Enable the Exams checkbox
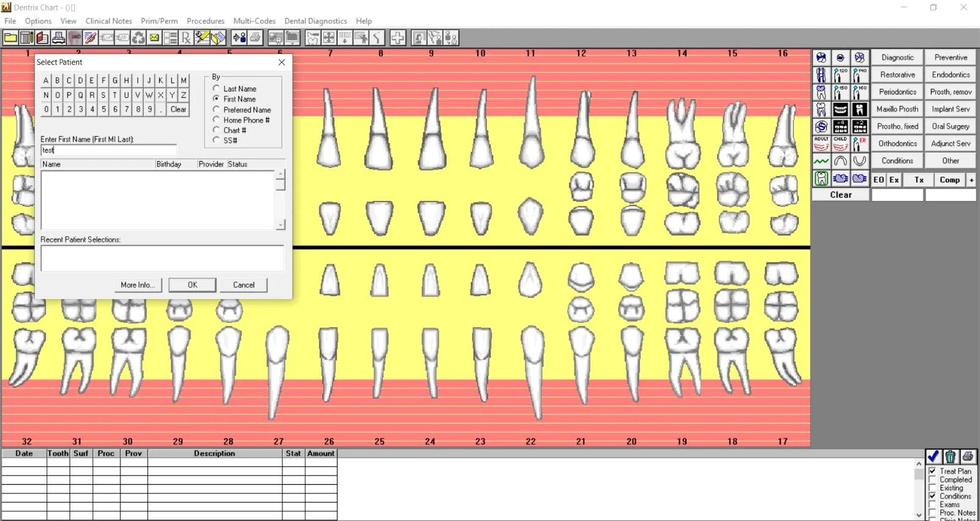Screen dimensions: 980x521 pyautogui.click(x=932, y=504)
